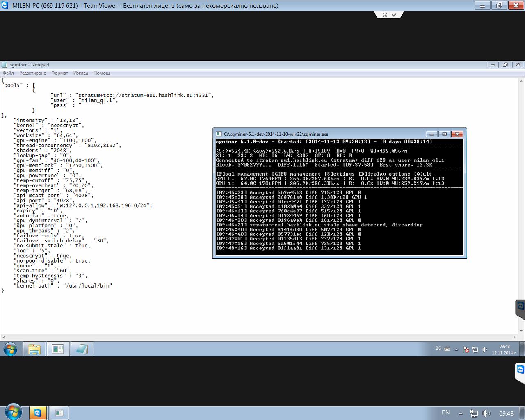
Task: Click the Notepad scrollbar up arrow
Action: click(521, 80)
